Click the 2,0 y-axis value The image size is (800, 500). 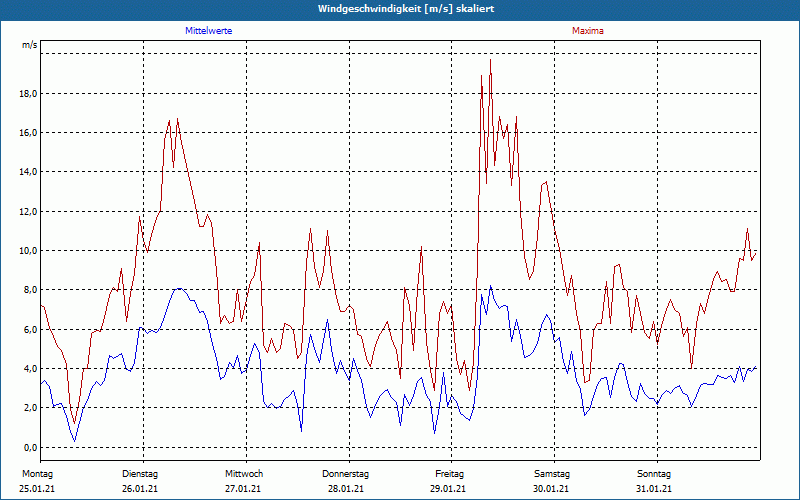tap(31, 408)
